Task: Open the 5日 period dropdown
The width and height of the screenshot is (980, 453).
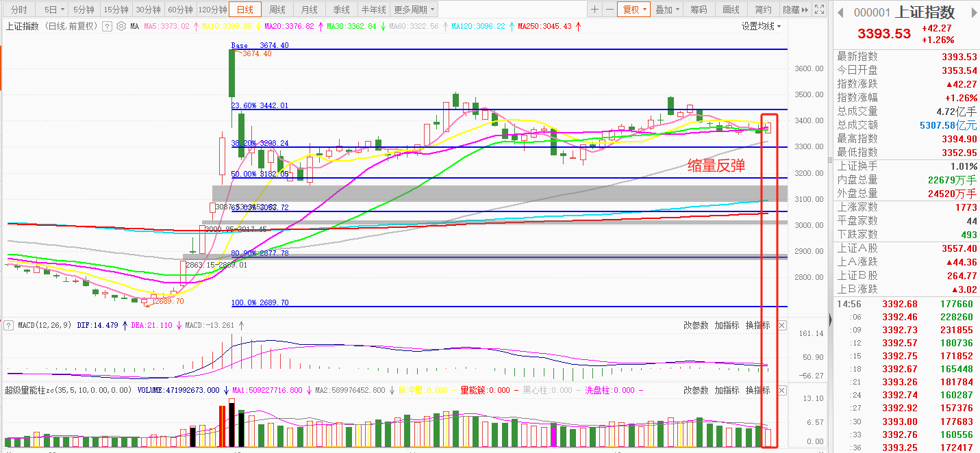Action: pos(52,10)
